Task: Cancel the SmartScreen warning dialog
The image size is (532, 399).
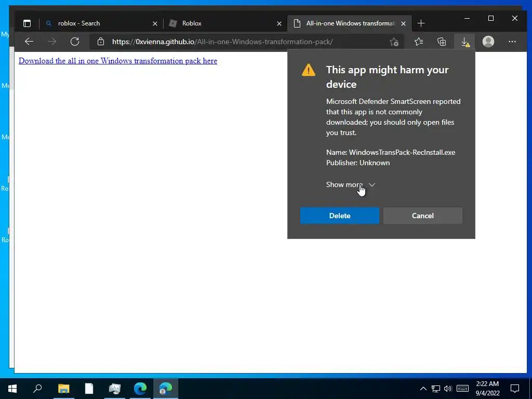Action: tap(423, 216)
